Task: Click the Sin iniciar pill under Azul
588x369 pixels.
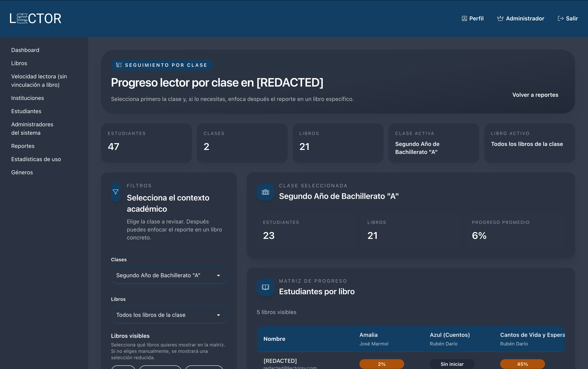Action: pyautogui.click(x=452, y=364)
